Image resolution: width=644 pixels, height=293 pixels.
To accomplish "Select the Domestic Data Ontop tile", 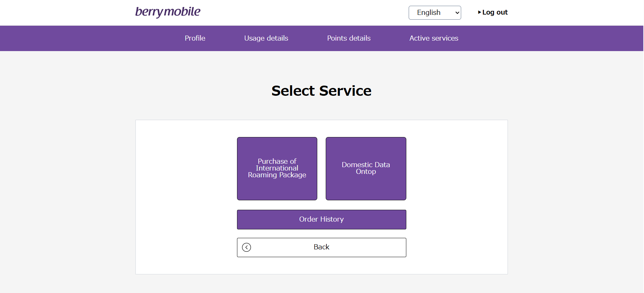I will [366, 168].
